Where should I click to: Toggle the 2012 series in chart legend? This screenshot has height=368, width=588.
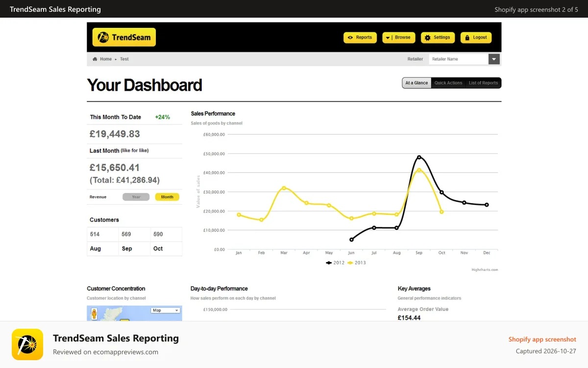pos(336,263)
